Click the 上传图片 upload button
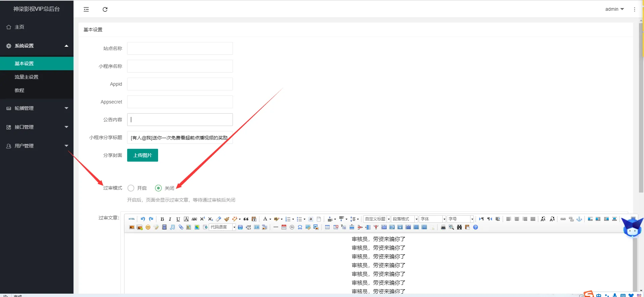Screen dimensions: 644x297 pos(143,155)
